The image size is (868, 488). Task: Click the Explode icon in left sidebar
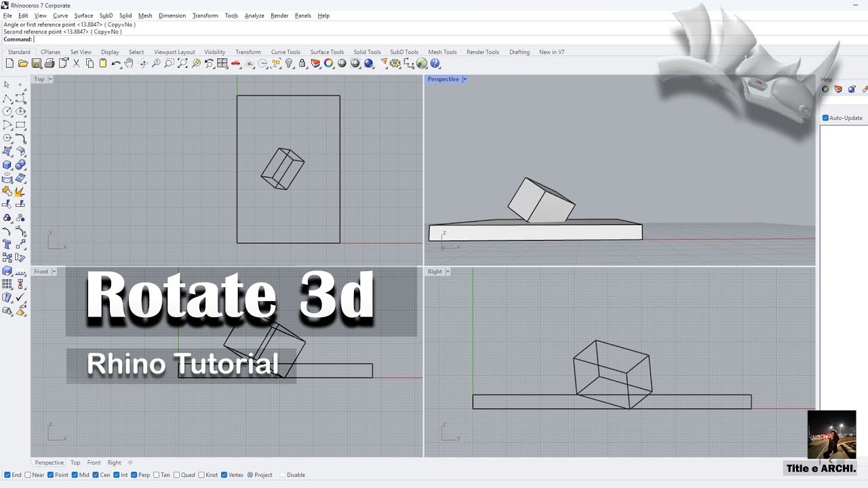point(20,191)
